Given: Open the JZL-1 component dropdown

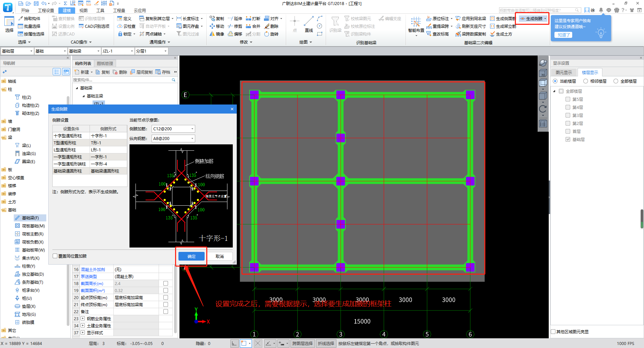Looking at the screenshot, I should tap(118, 51).
